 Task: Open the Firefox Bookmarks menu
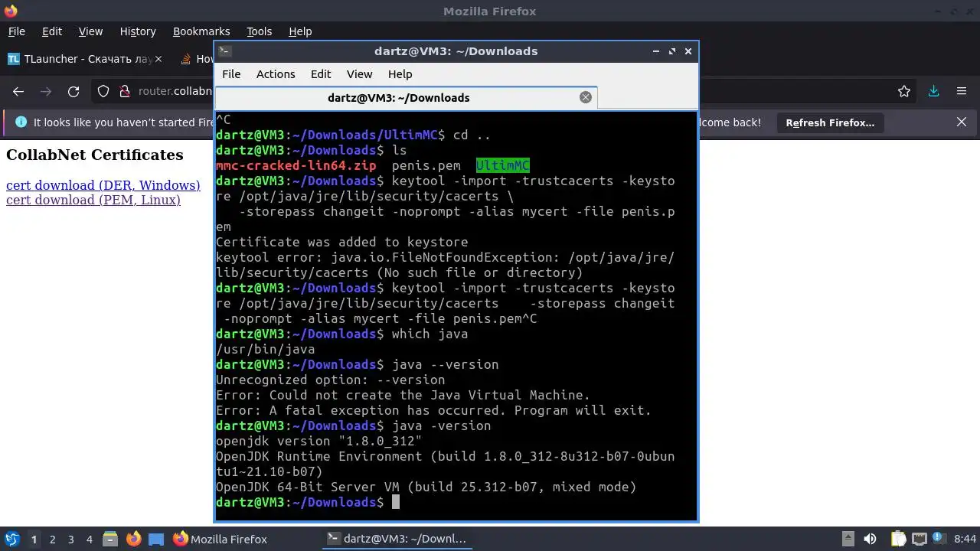[x=201, y=31]
